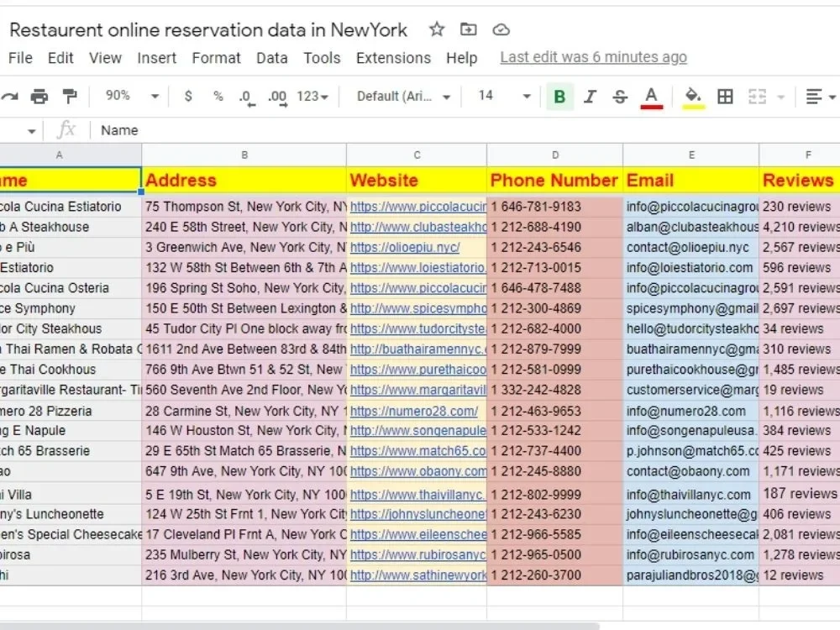The width and height of the screenshot is (840, 630).
Task: Click the horizontal align icon
Action: coord(814,97)
